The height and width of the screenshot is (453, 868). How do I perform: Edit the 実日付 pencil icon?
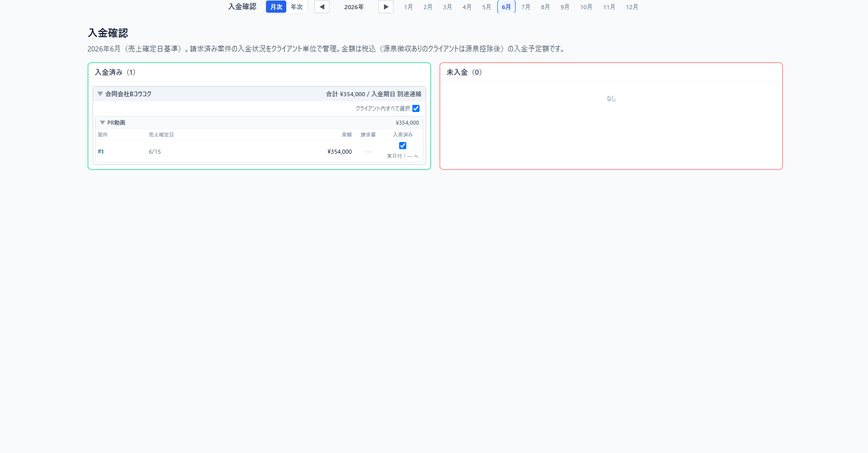tap(416, 156)
